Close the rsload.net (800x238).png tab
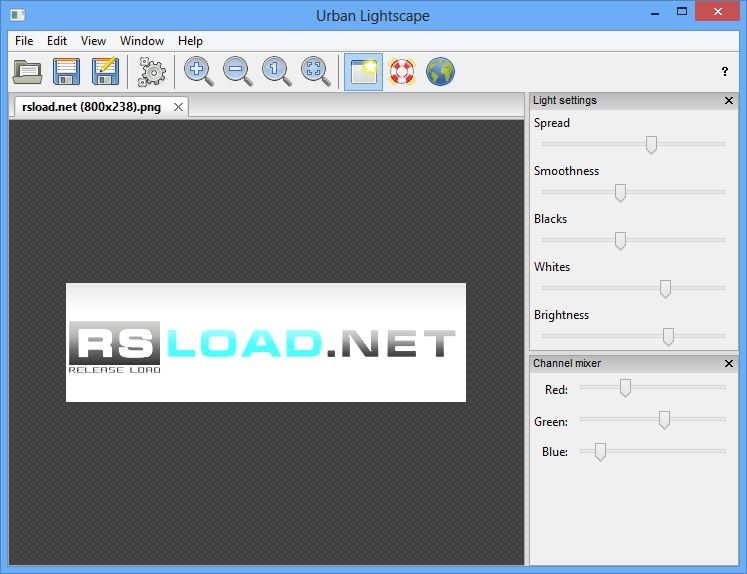 click(178, 107)
